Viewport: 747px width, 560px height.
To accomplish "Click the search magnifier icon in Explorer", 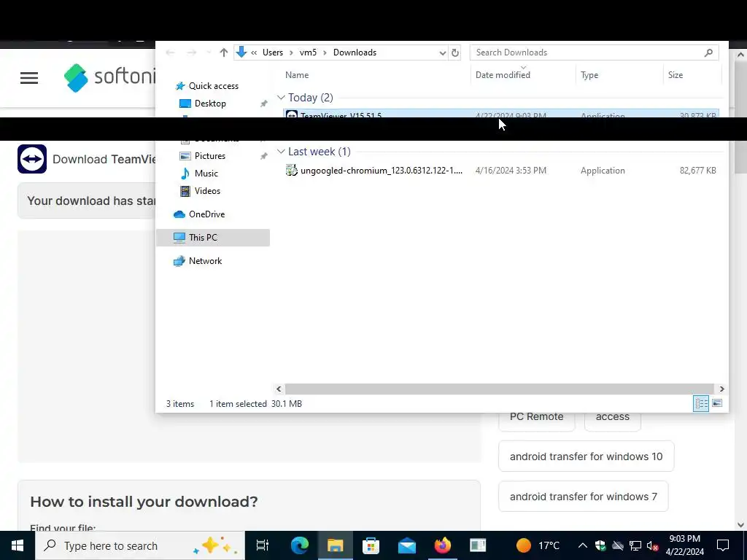I will [708, 52].
